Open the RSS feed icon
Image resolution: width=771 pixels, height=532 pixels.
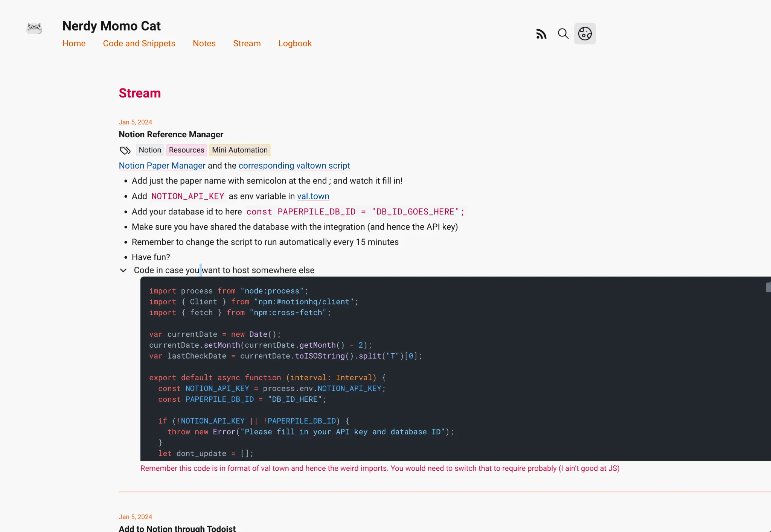541,34
